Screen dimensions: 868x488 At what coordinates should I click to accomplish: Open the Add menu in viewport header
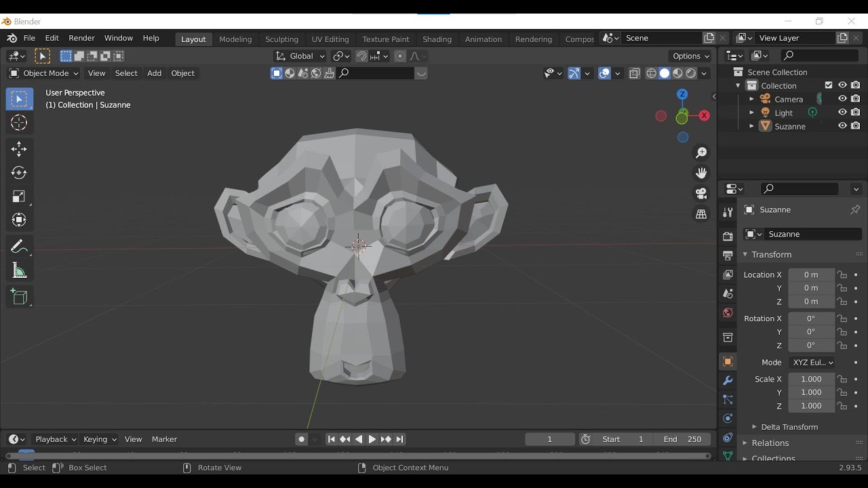click(155, 73)
